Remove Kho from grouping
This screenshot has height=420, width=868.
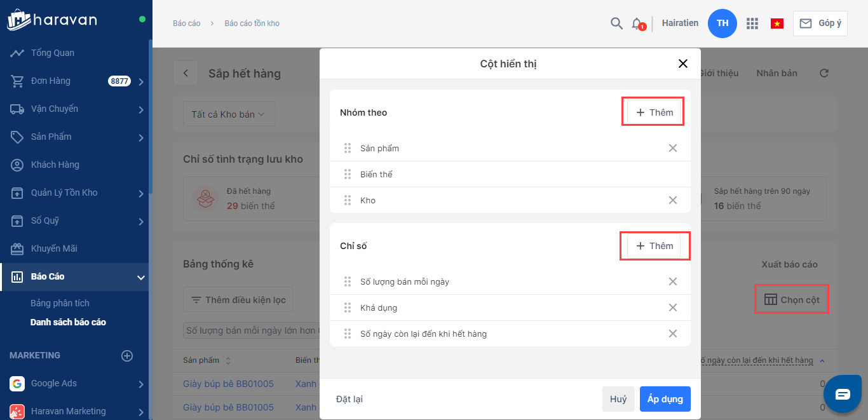673,200
